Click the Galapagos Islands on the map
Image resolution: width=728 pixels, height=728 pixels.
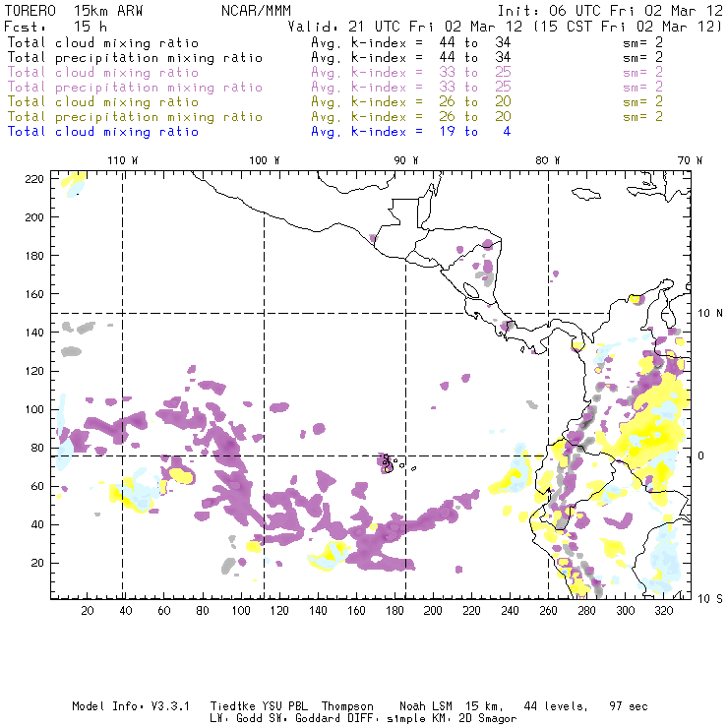(x=389, y=462)
